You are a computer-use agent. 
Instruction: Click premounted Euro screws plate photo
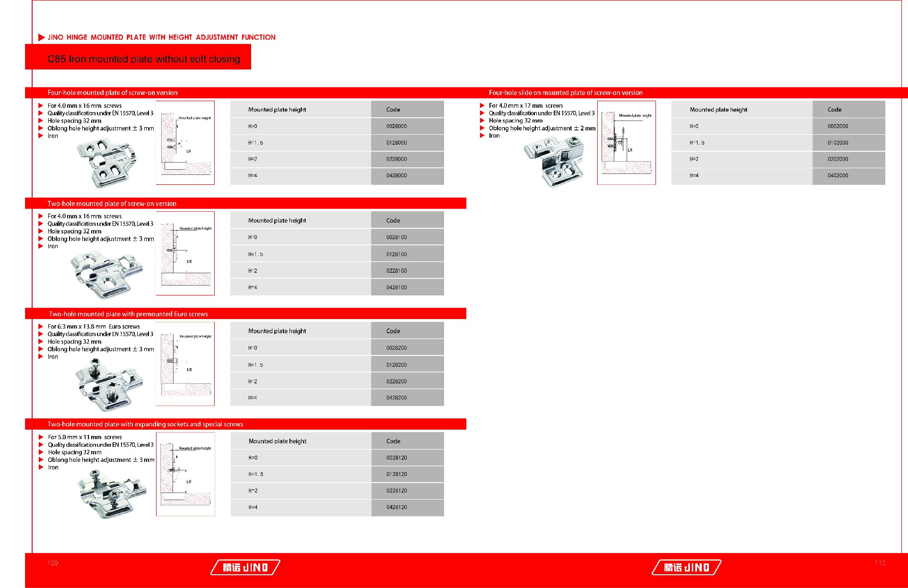tap(108, 384)
